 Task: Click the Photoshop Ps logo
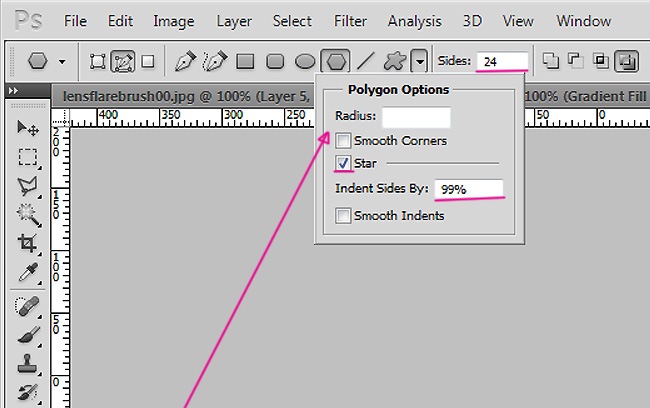point(28,20)
